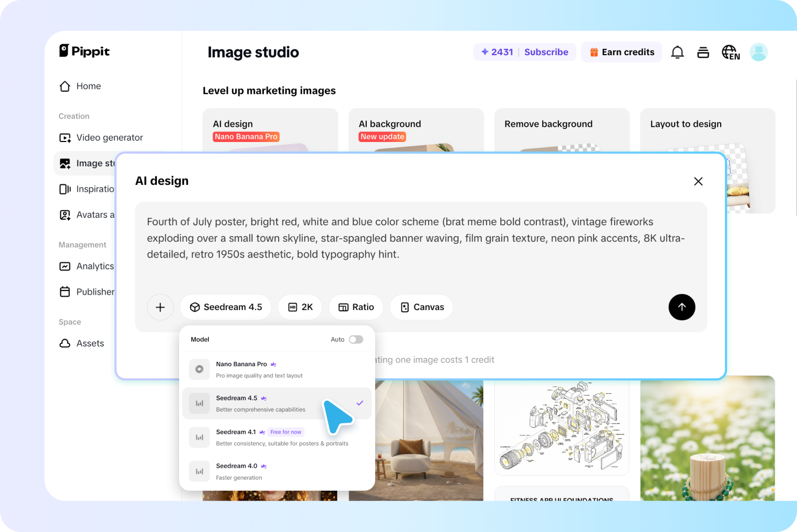Toggle the Auto model switch
Image resolution: width=797 pixels, height=532 pixels.
[x=356, y=340]
